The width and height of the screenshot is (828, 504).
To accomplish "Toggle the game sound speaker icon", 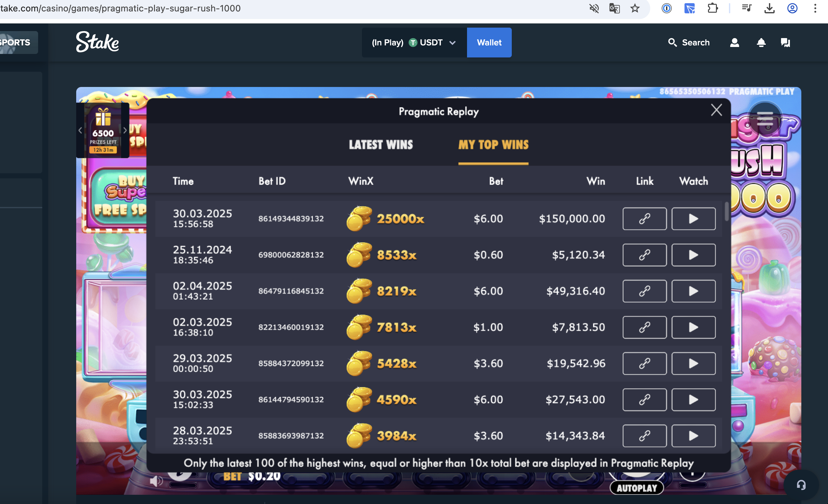I will pyautogui.click(x=156, y=481).
